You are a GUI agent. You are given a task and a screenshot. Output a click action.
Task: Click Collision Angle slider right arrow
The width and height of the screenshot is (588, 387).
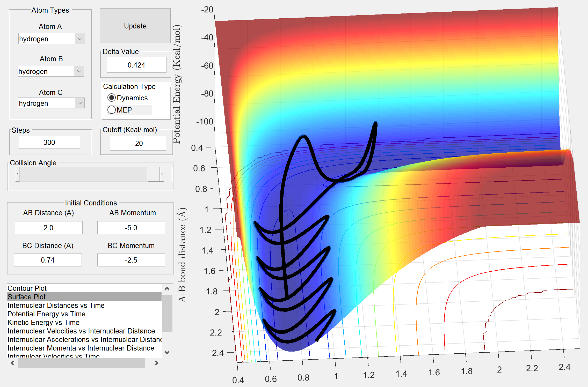(x=162, y=174)
